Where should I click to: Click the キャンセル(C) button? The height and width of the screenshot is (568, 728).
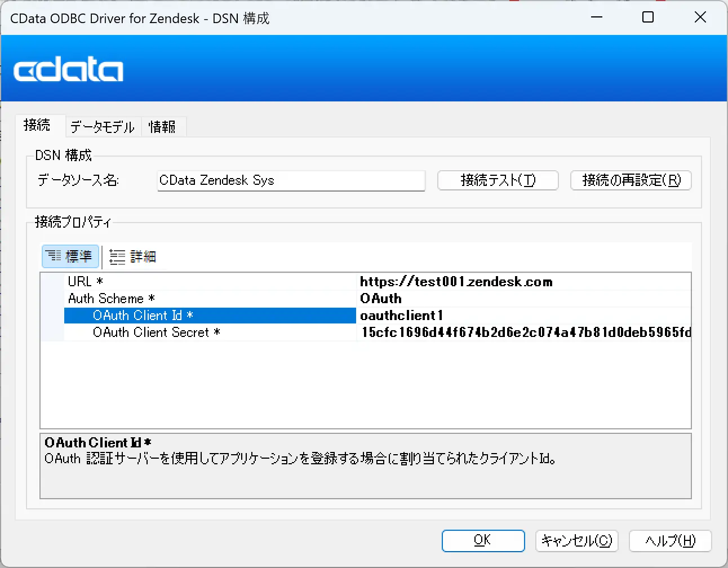pyautogui.click(x=577, y=540)
